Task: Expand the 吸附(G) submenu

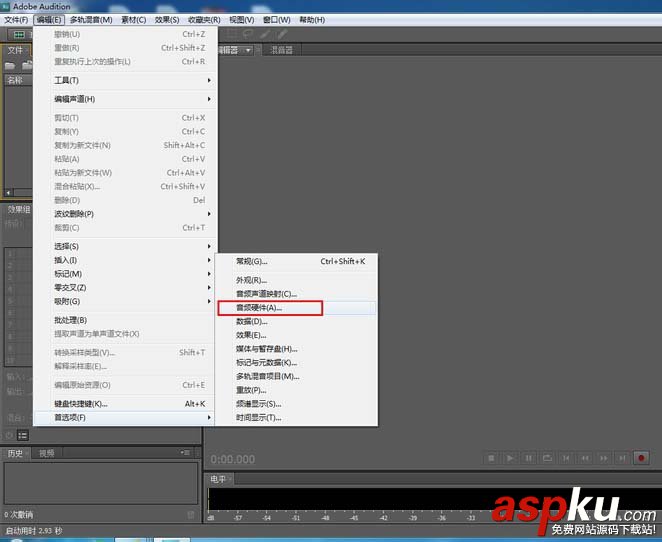Action: (125, 301)
